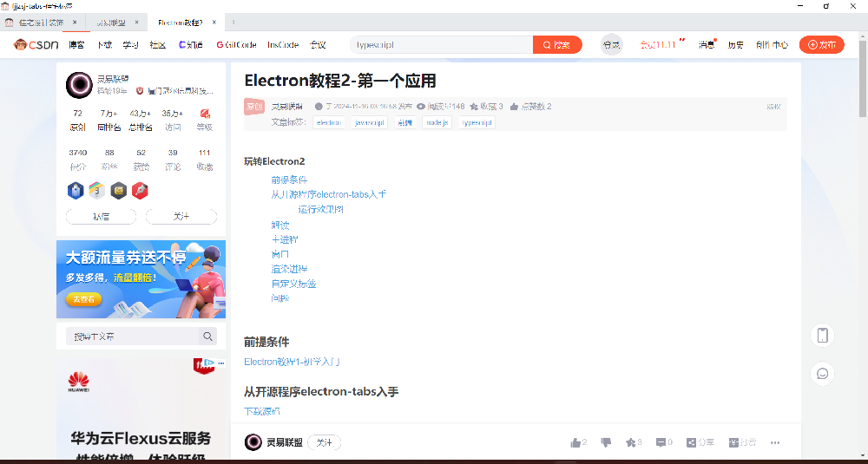The width and height of the screenshot is (868, 464).
Task: Jump to 运行效果图 in the contents
Action: 321,210
